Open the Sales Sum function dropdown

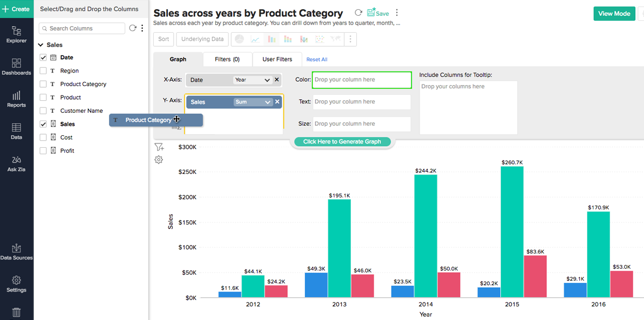click(x=253, y=102)
